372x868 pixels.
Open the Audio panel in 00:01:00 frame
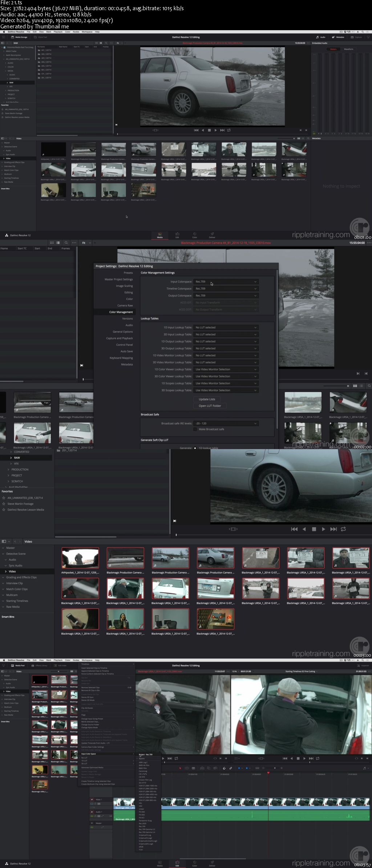[x=321, y=37]
